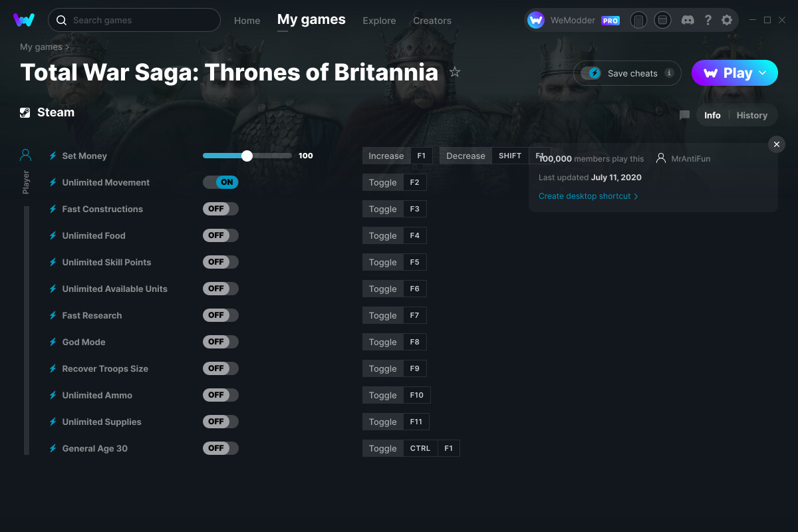Click lightning icon beside Unlimited Ammo
This screenshot has height=532, width=798.
[x=53, y=395]
